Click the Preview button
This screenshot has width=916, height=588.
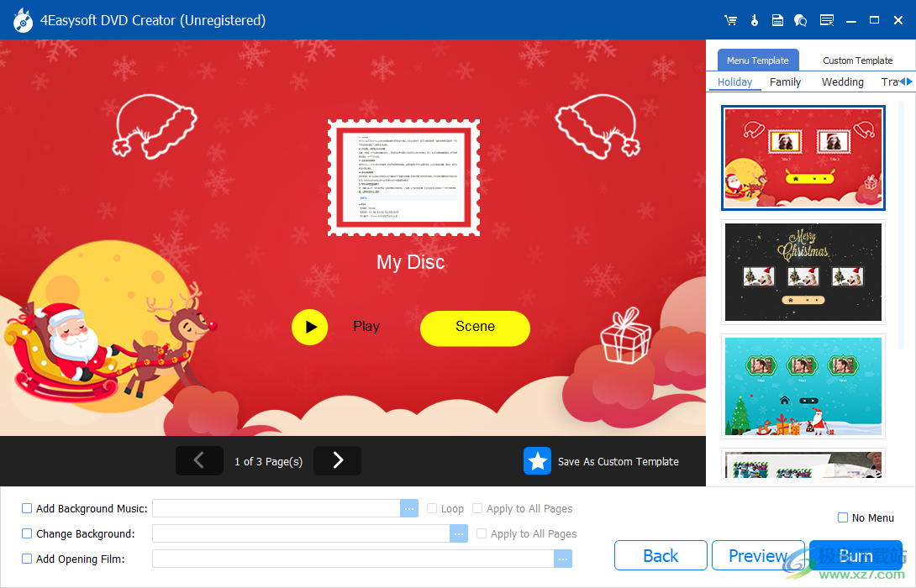point(757,555)
